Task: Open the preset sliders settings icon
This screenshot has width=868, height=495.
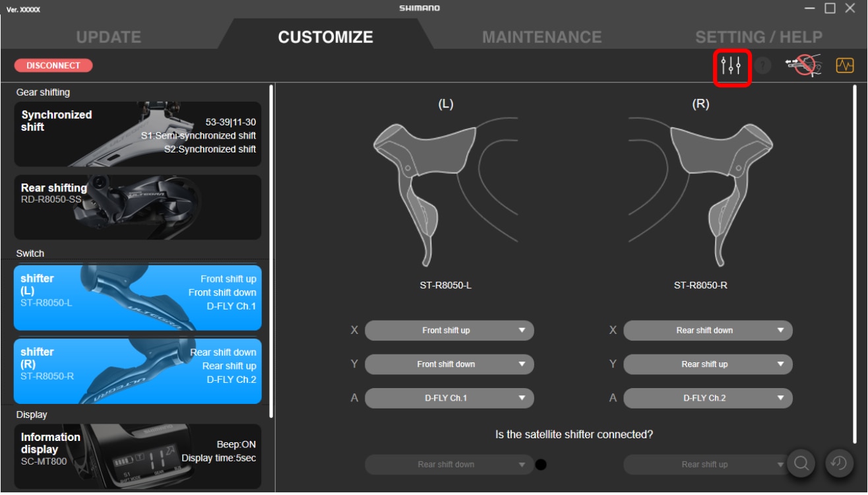Action: click(x=731, y=66)
